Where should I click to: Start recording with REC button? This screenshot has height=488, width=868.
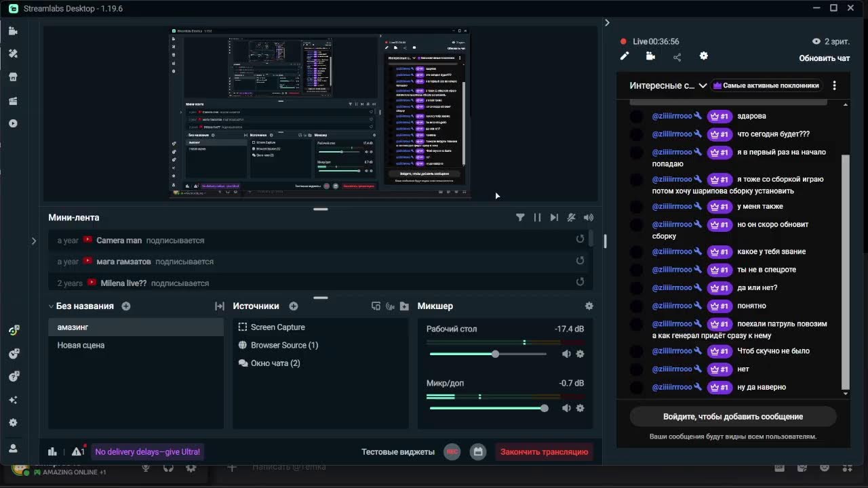coord(452,451)
